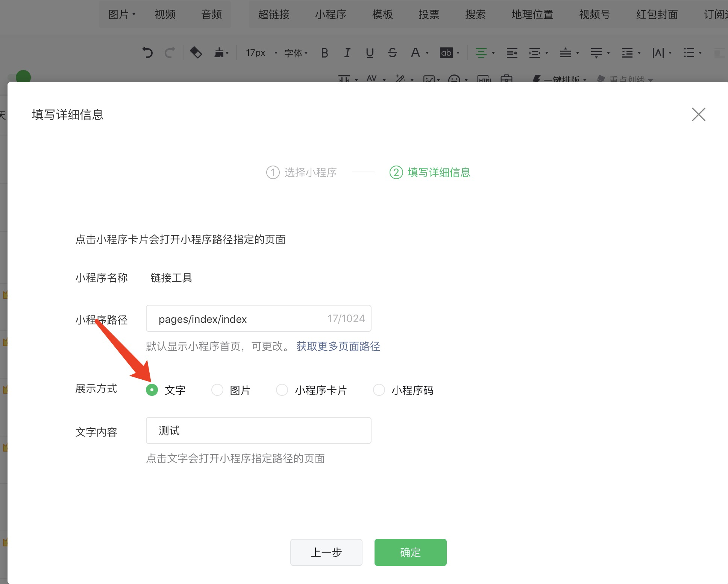Screen dimensions: 728x584
Task: Click the 文字内容 input field
Action: (258, 430)
